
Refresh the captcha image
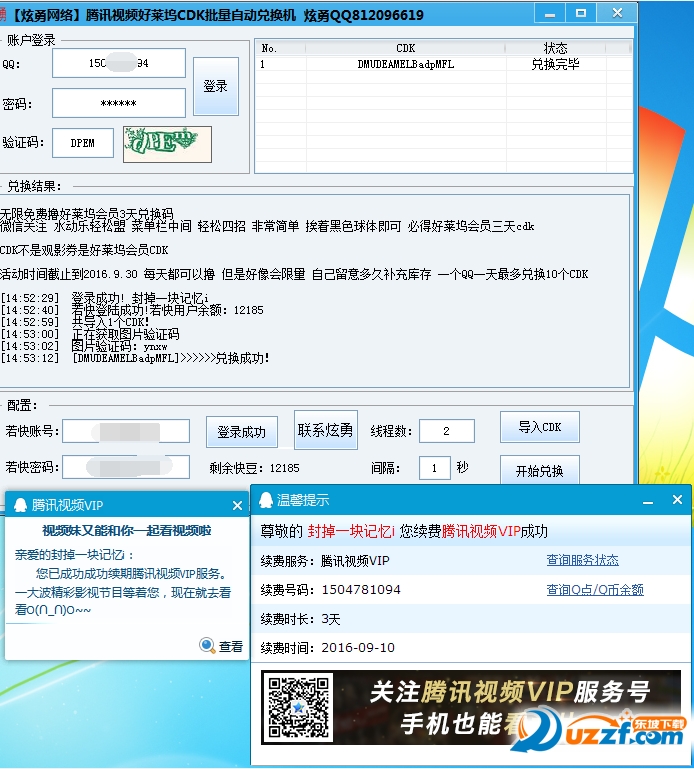pyautogui.click(x=167, y=144)
